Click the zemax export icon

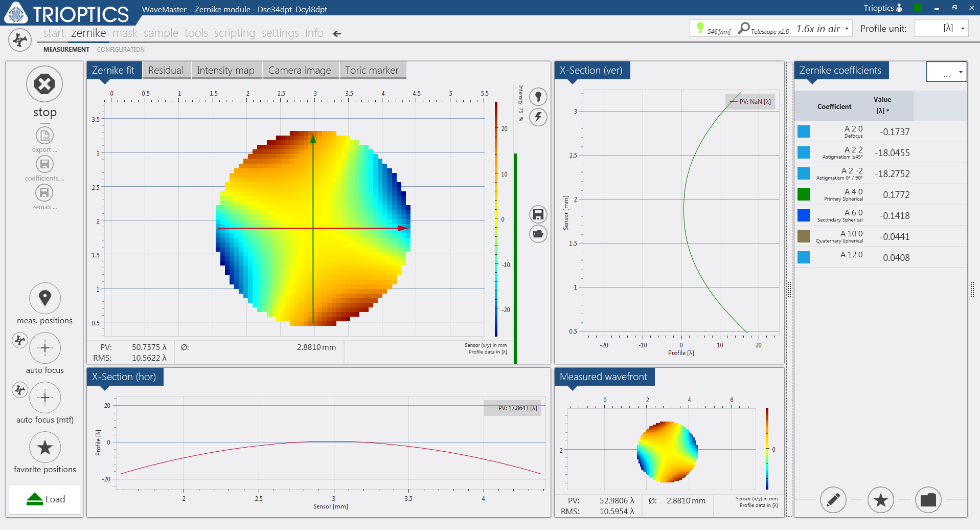tap(44, 193)
